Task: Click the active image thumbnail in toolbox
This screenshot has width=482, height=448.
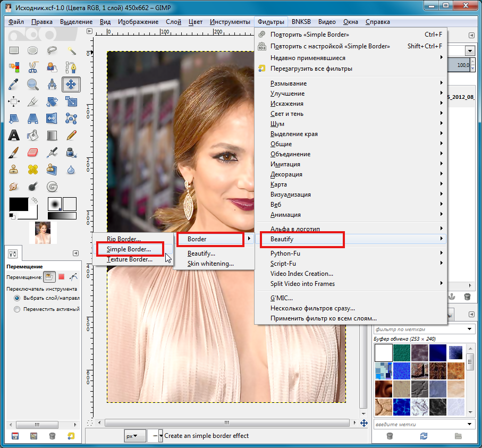Action: [43, 233]
